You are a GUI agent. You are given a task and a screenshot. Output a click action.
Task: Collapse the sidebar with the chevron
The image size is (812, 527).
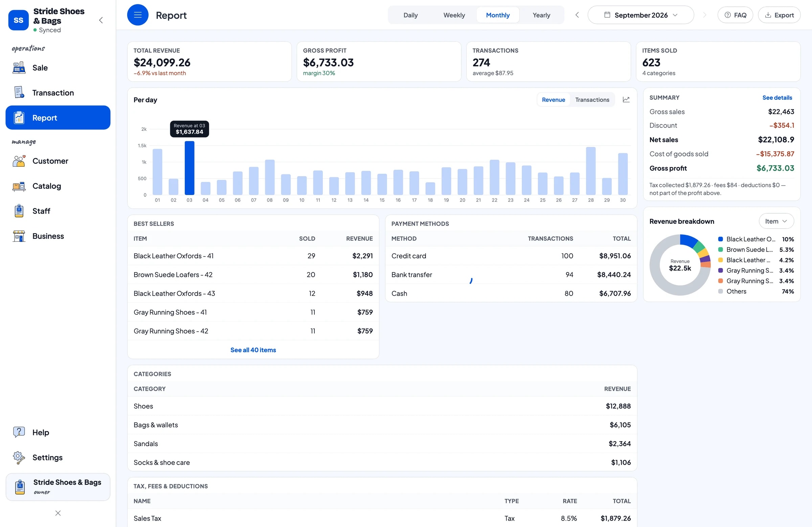[x=101, y=20]
